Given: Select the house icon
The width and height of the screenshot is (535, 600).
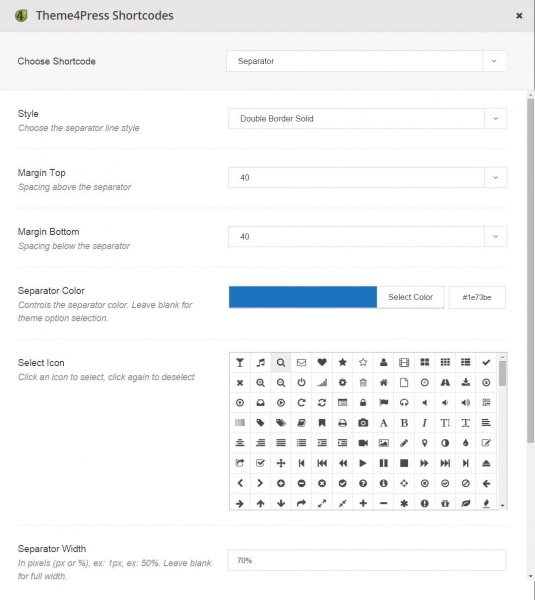Looking at the screenshot, I should point(383,382).
